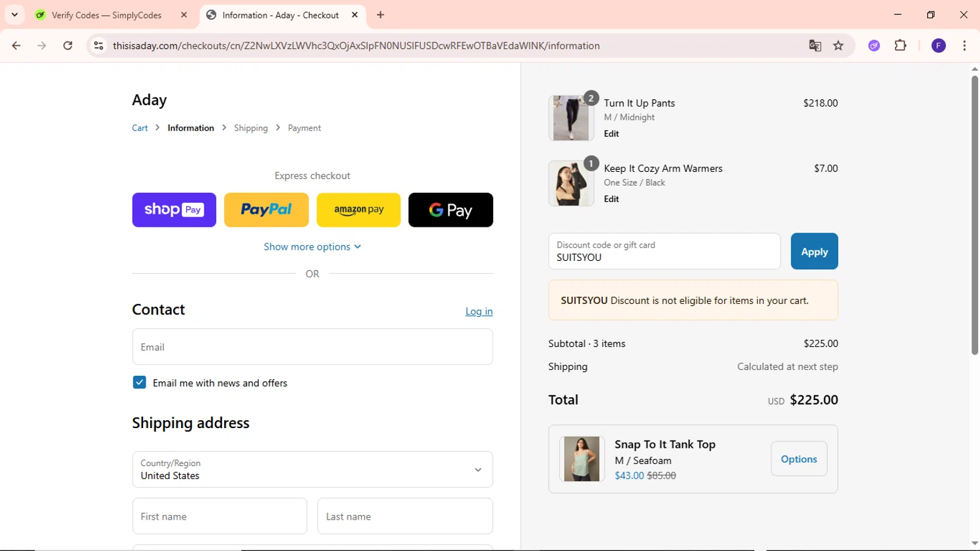The width and height of the screenshot is (980, 551).
Task: Click the First name field
Action: point(220,516)
